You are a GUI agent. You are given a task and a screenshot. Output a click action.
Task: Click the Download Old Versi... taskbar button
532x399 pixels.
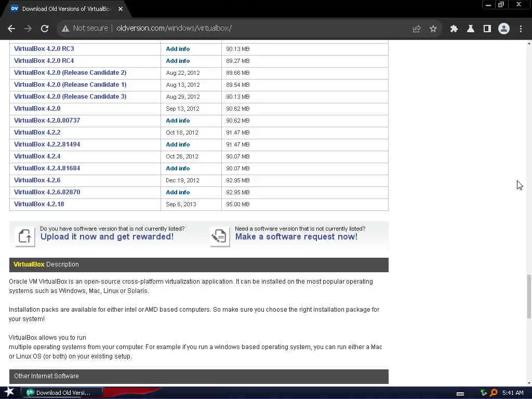(61, 393)
